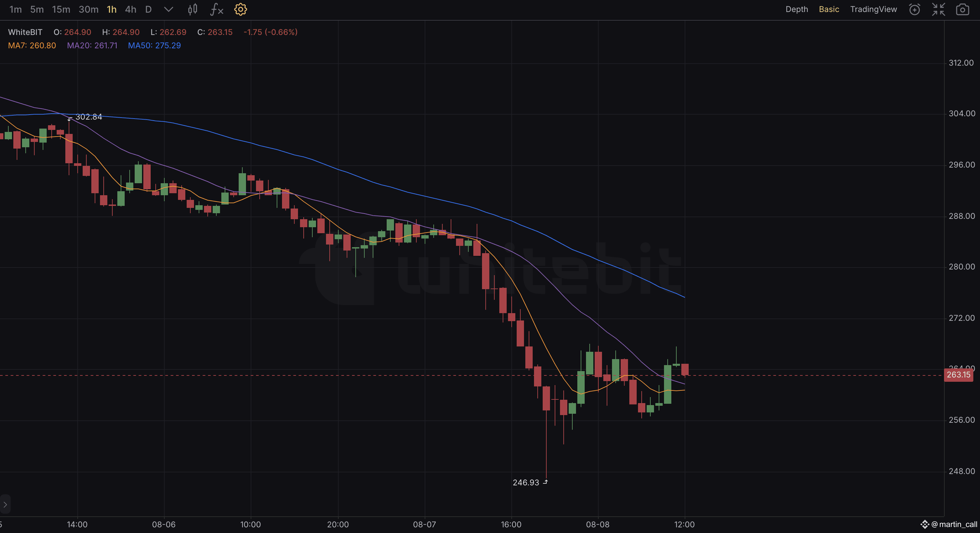The width and height of the screenshot is (980, 533).
Task: Enable the 1m interval
Action: 16,9
